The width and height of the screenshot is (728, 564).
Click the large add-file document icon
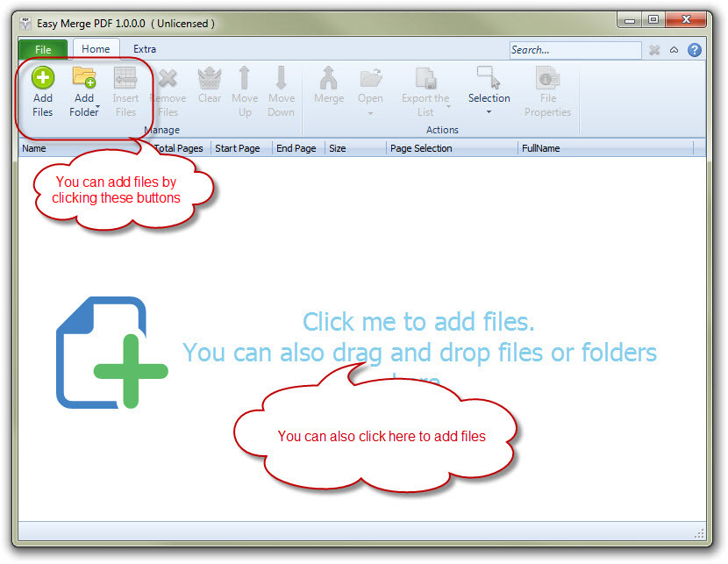click(112, 353)
